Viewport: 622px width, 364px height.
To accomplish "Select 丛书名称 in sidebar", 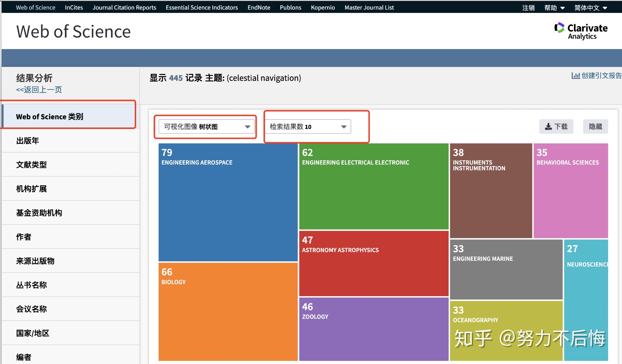I will pyautogui.click(x=70, y=285).
